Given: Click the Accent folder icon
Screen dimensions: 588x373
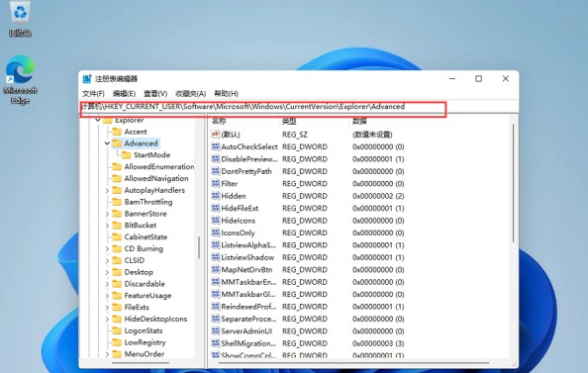Looking at the screenshot, I should 117,132.
